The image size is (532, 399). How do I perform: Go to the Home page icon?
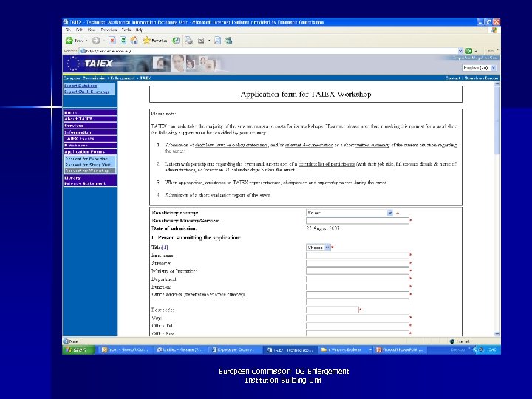click(x=134, y=41)
